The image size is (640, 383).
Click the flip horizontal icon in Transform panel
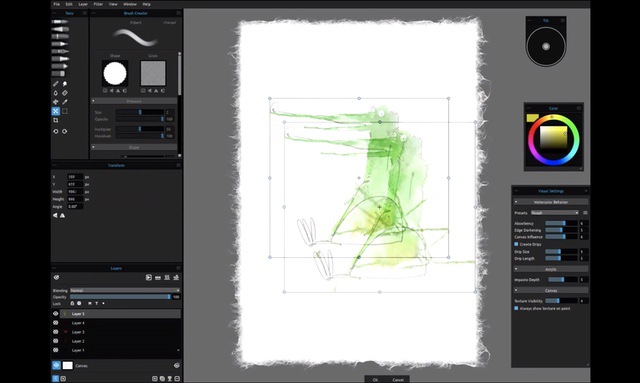(55, 215)
